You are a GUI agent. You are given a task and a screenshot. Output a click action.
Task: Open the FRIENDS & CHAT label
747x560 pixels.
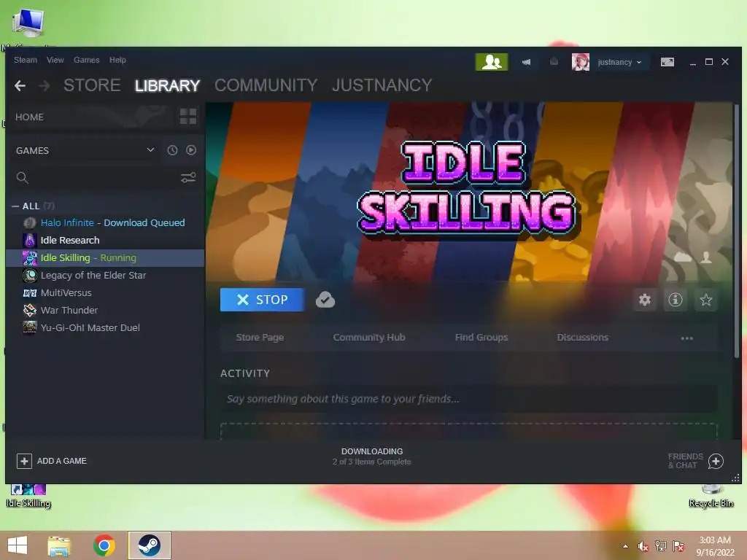coord(686,461)
